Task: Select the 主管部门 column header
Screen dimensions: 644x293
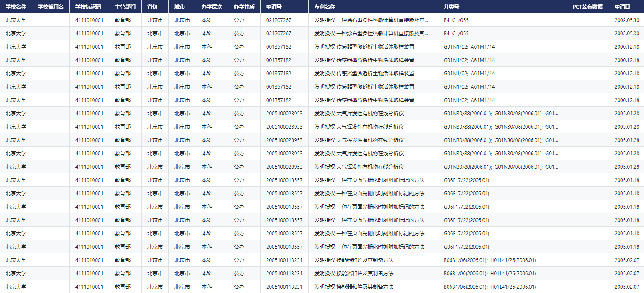Action: coord(125,7)
